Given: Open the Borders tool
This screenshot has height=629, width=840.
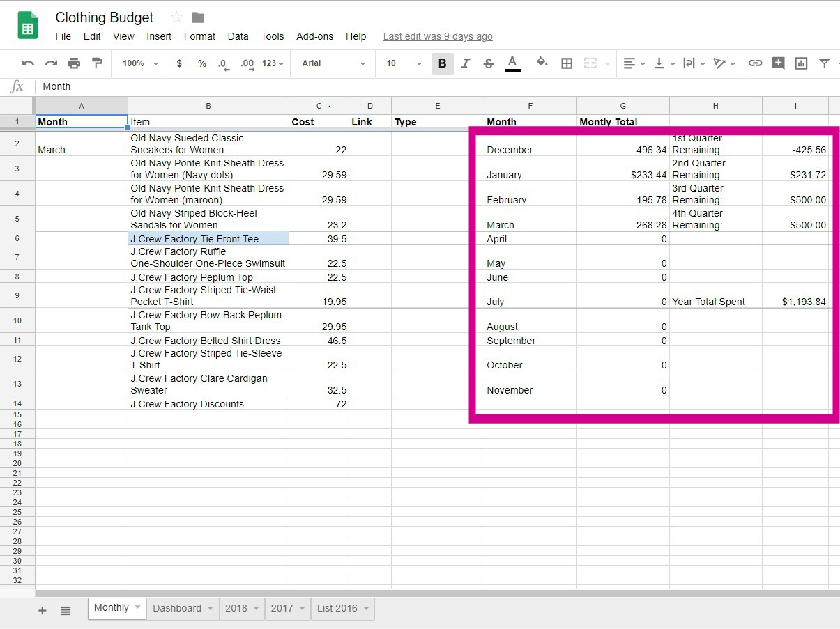Looking at the screenshot, I should coord(567,63).
